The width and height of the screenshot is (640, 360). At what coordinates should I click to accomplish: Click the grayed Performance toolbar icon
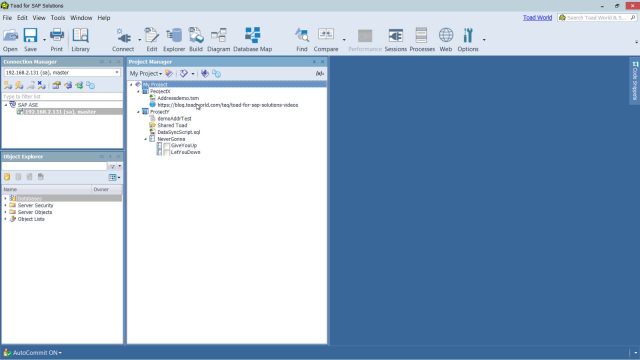(x=365, y=36)
